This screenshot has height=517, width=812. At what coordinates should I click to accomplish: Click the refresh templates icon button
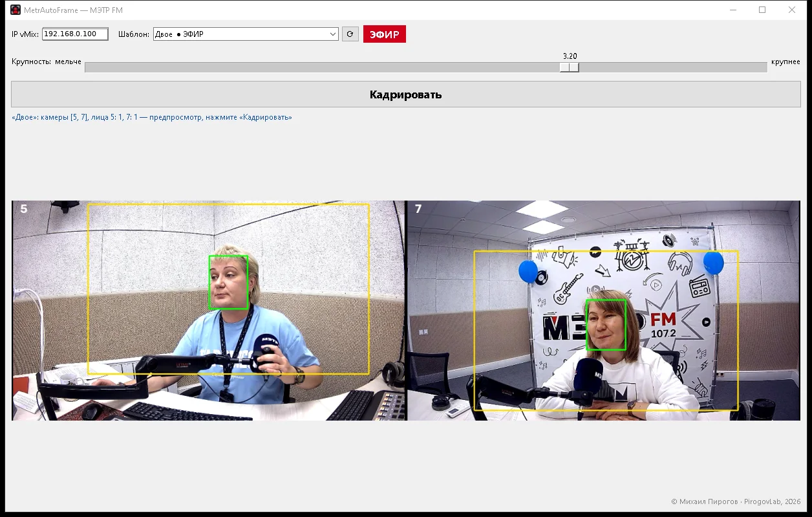click(350, 34)
